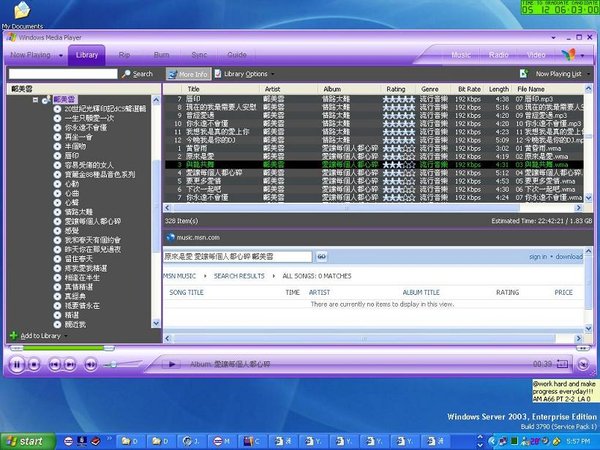Click the MSN search input field
Image resolution: width=600 pixels, height=450 pixels.
(238, 257)
